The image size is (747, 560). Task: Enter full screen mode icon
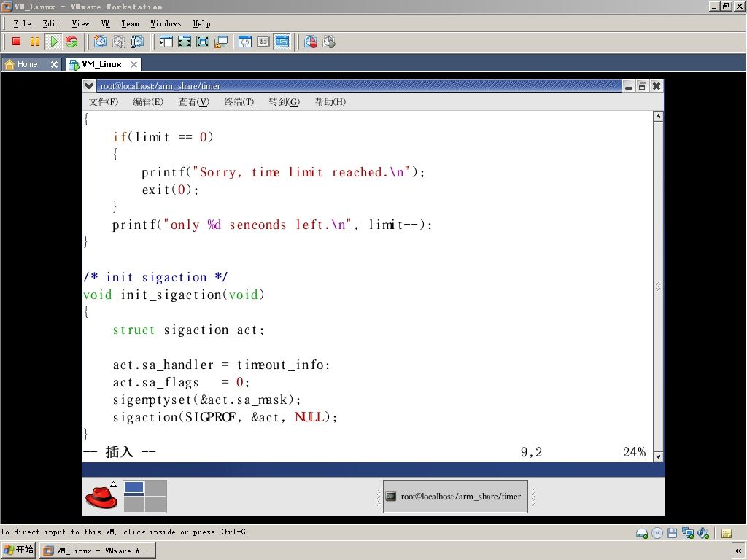(x=203, y=42)
